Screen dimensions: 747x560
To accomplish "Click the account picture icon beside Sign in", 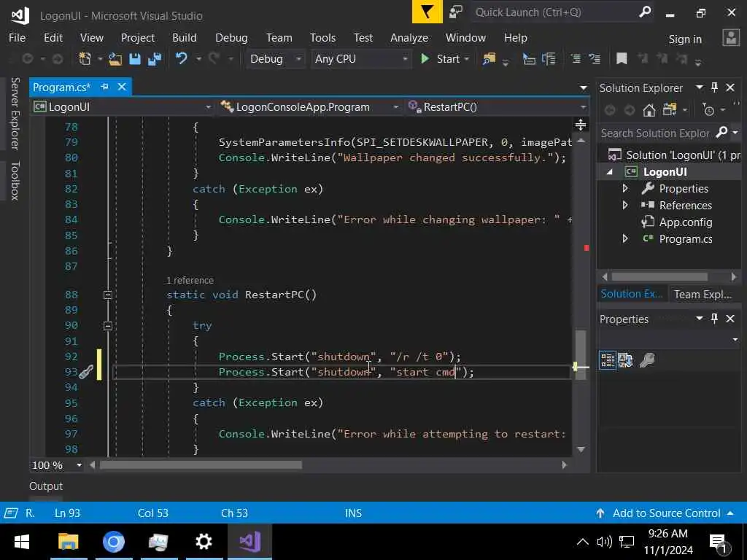I will (x=731, y=38).
